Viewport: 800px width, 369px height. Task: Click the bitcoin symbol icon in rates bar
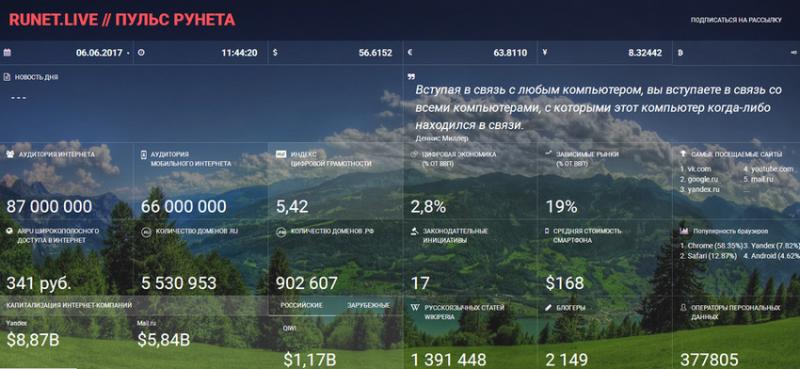click(681, 53)
